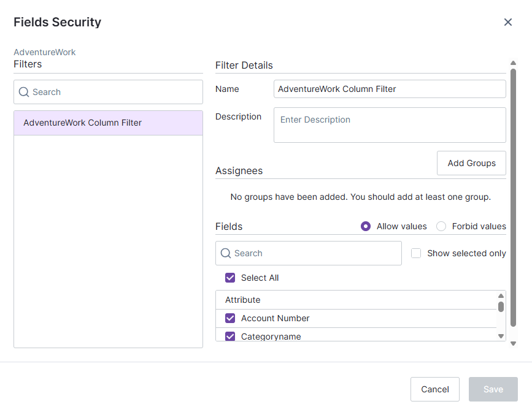Click the magnifier icon in Fields search box
Image resolution: width=532 pixels, height=415 pixels.
[x=227, y=253]
